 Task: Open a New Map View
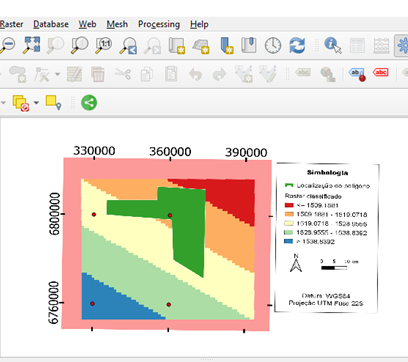[177, 45]
